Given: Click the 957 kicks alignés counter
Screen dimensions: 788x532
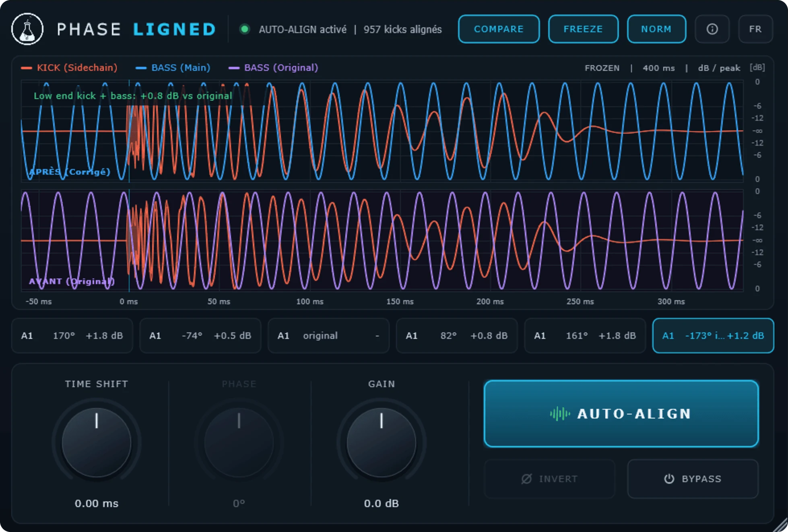Looking at the screenshot, I should [403, 29].
